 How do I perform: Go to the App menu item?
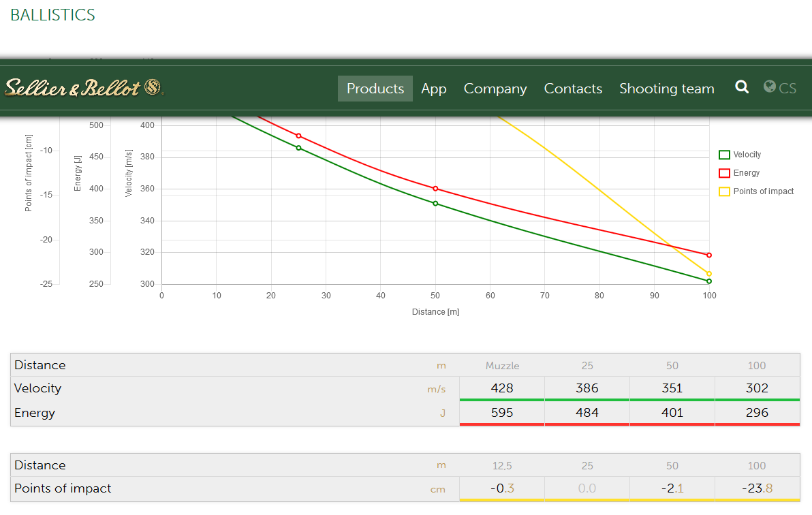pyautogui.click(x=434, y=89)
